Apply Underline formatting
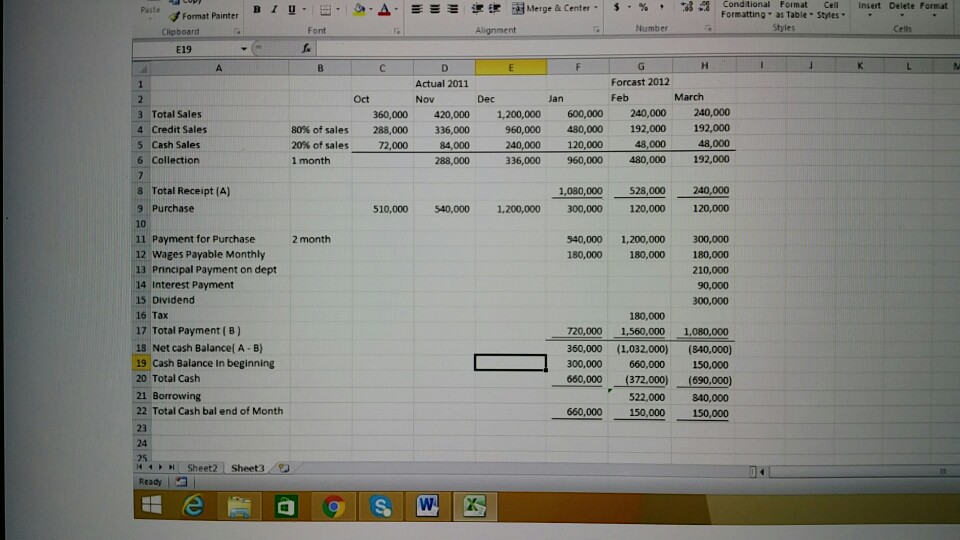The image size is (960, 540). tap(291, 9)
